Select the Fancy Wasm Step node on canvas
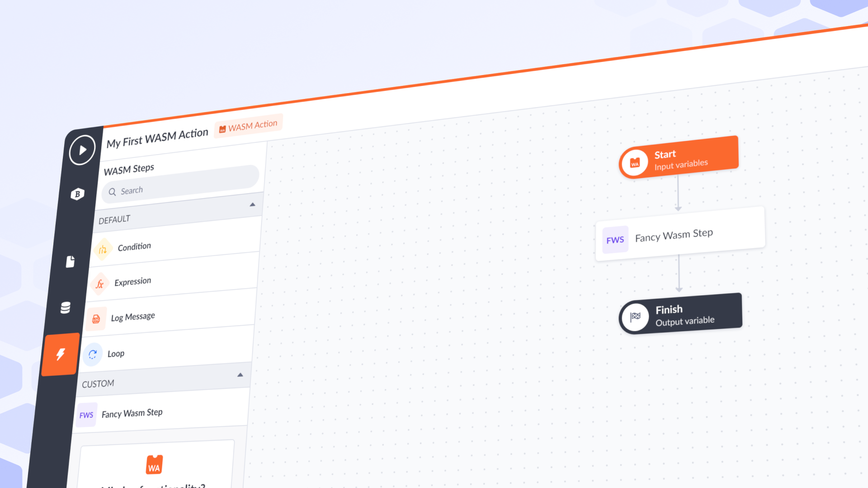This screenshot has width=868, height=488. coord(674,235)
